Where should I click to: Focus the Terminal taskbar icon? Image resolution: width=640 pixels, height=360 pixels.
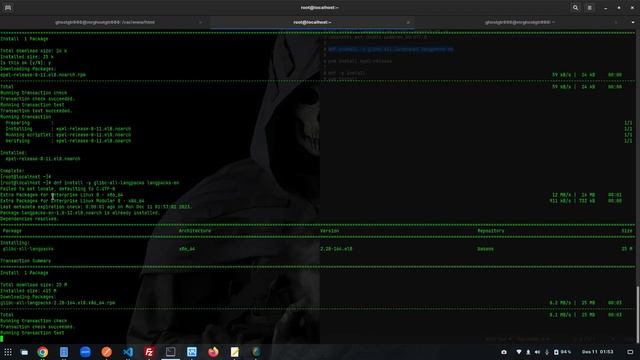click(x=171, y=352)
